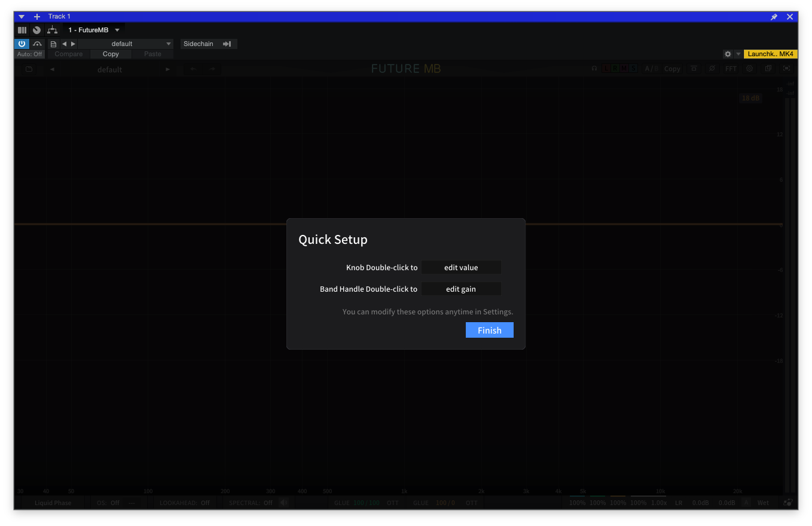Image resolution: width=812 pixels, height=526 pixels.
Task: Open Future MB settings gear next to FFT
Action: tap(749, 69)
